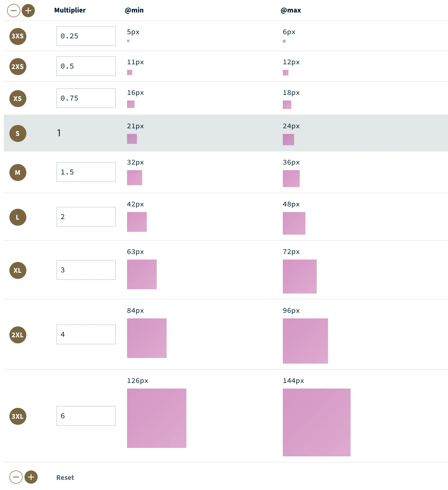
Task: Click the 0.5 multiplier input
Action: 86,66
